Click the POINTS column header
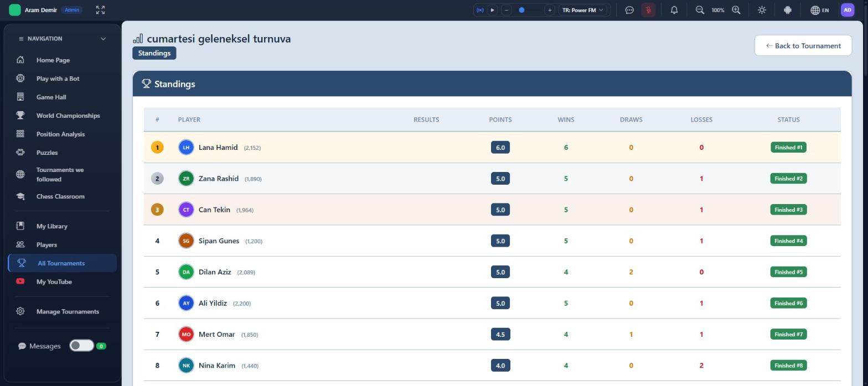This screenshot has height=386, width=868. (500, 119)
